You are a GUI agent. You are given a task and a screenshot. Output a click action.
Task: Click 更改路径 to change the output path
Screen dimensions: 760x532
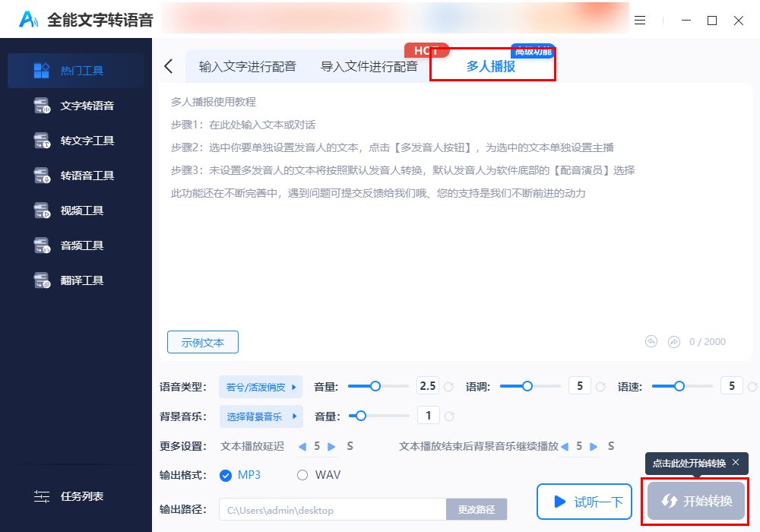coord(477,510)
